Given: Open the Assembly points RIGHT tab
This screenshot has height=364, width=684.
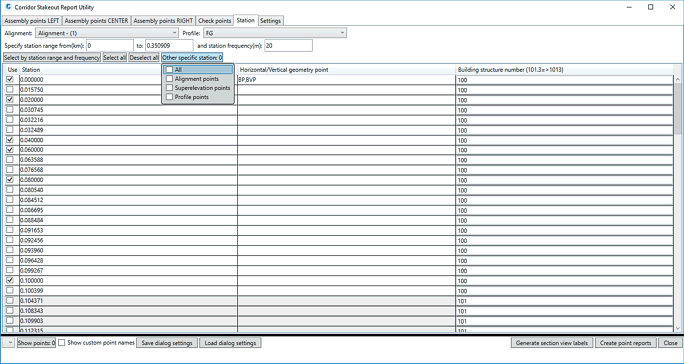Looking at the screenshot, I should coord(163,21).
